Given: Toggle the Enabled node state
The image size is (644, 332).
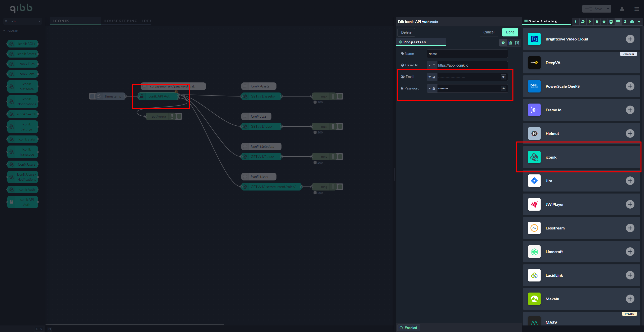Looking at the screenshot, I should coord(408,328).
